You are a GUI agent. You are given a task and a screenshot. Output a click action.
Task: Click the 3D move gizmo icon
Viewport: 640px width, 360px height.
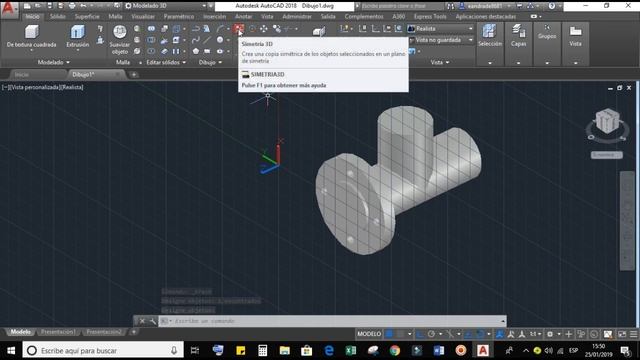pos(264,29)
